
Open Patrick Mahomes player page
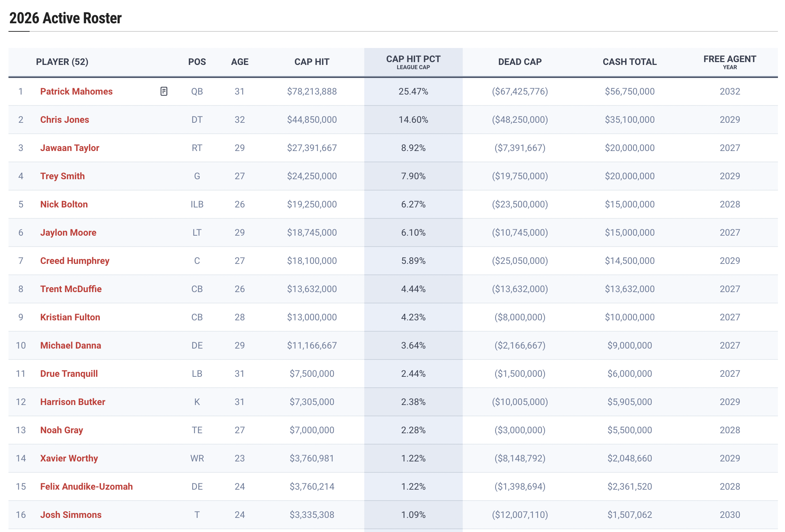pyautogui.click(x=76, y=91)
